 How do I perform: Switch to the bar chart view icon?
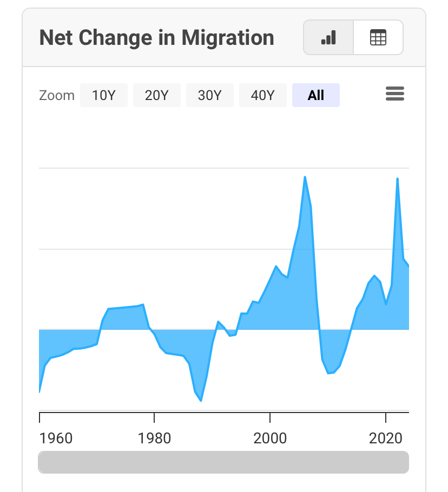click(328, 37)
